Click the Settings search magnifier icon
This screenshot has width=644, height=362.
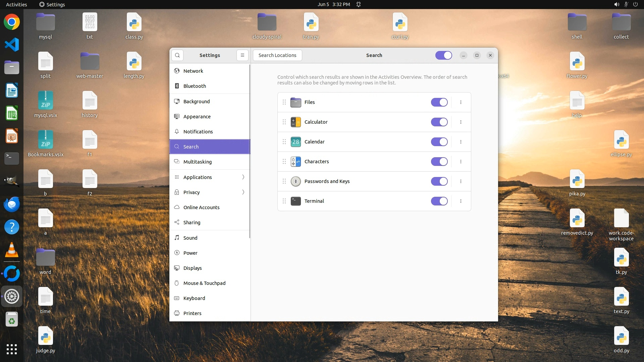coord(177,55)
